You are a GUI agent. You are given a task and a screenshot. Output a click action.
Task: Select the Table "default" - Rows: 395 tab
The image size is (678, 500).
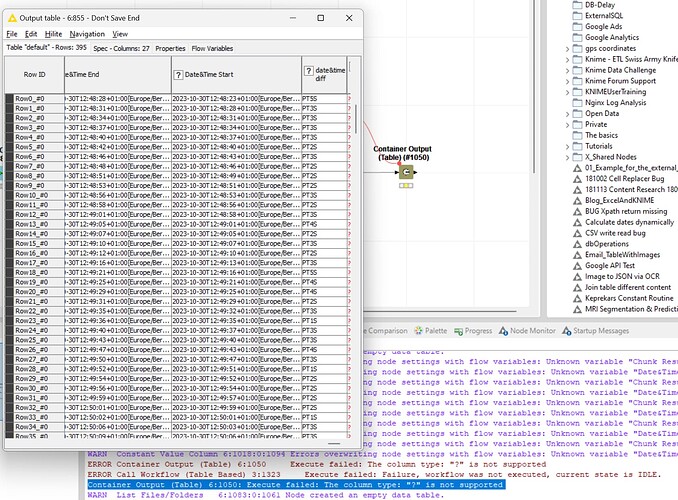(46, 48)
